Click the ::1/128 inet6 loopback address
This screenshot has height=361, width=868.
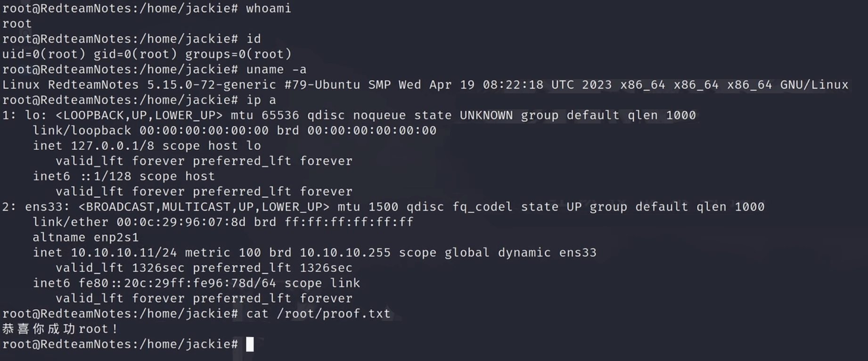[106, 176]
